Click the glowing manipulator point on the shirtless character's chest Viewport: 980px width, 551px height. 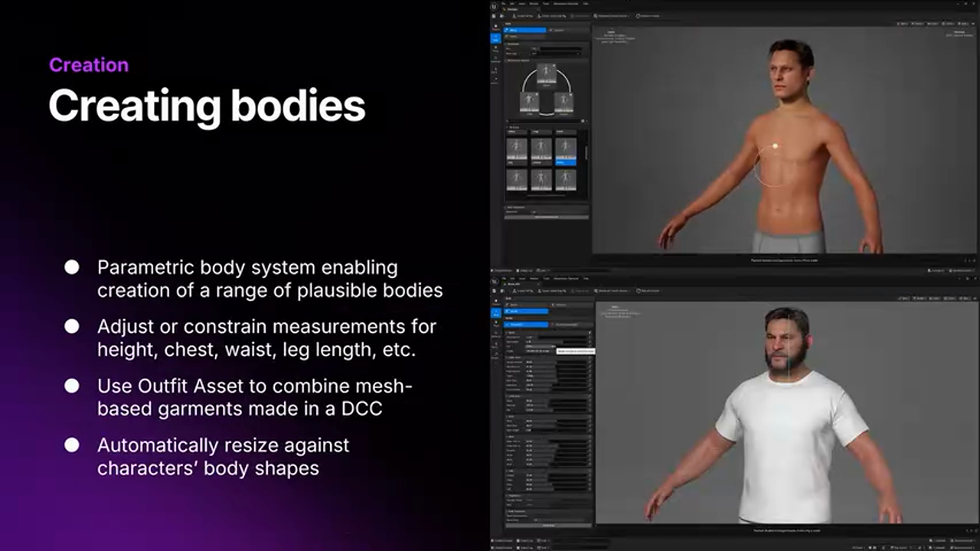(x=775, y=145)
